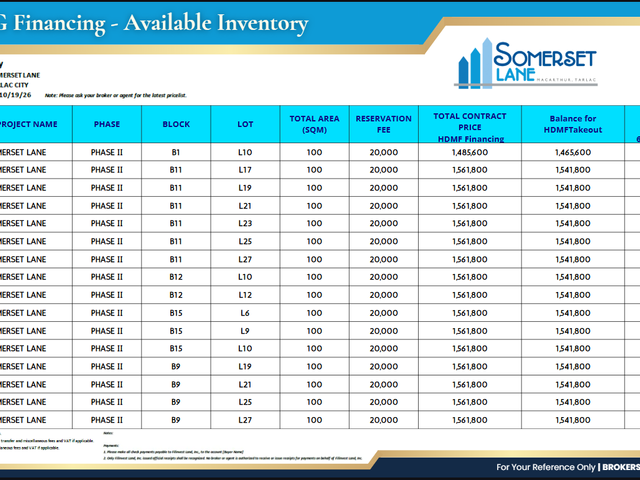Click lot L21 in block B11
Viewport: 640px width, 480px height.
pos(245,206)
